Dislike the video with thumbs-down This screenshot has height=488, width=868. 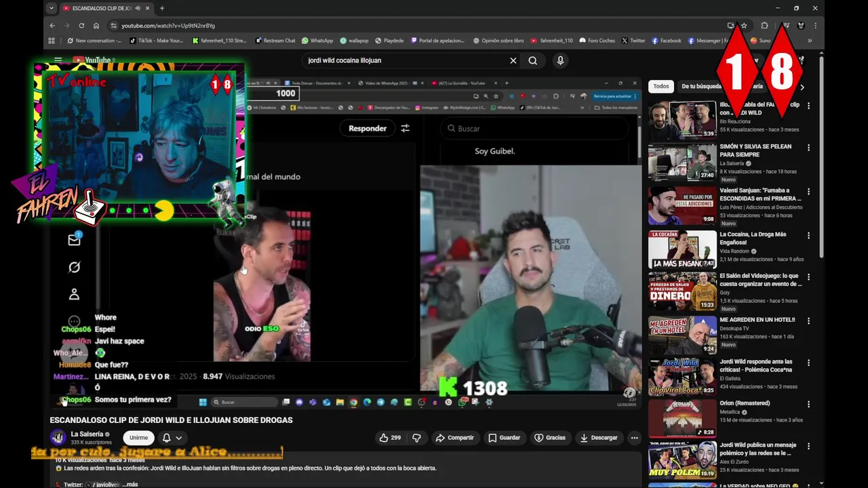(417, 438)
